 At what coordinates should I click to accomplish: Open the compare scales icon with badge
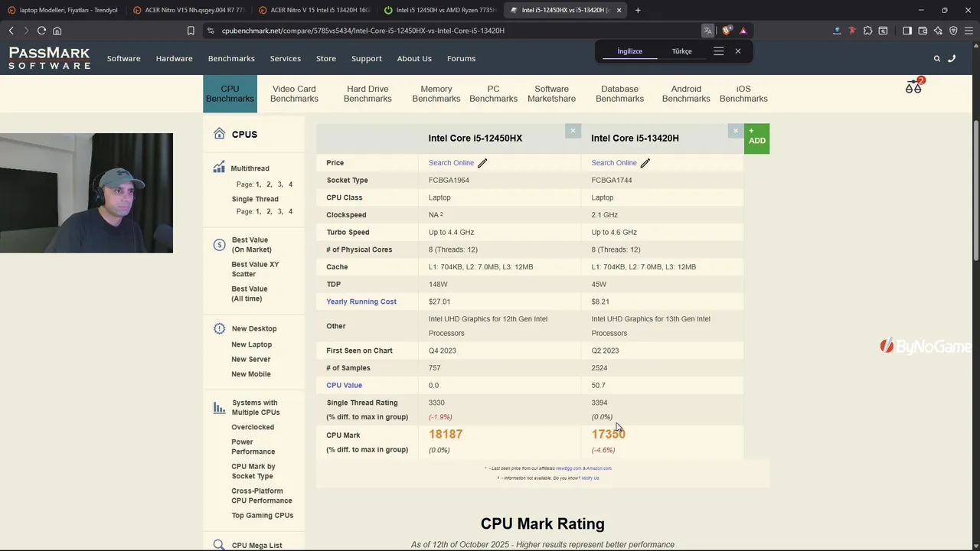point(914,86)
